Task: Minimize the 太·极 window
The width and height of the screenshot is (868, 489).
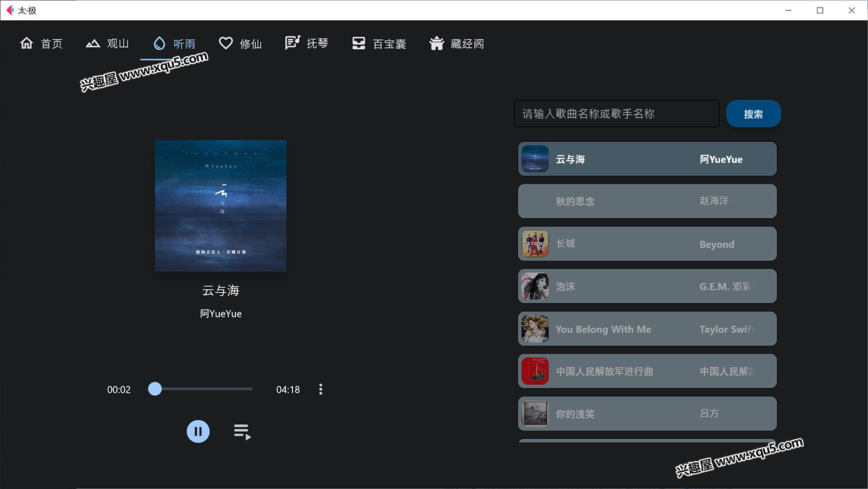Action: tap(788, 10)
